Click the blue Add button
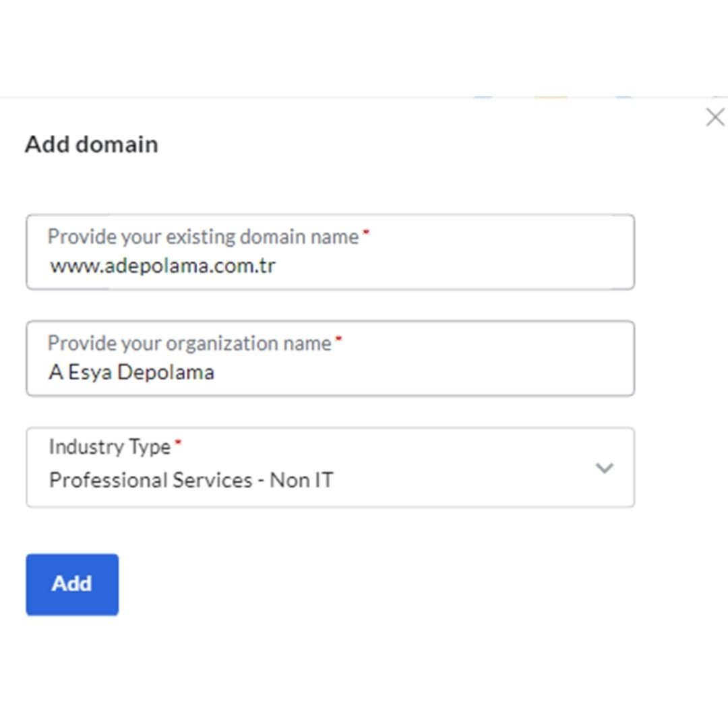The height and width of the screenshot is (728, 728). (x=71, y=584)
